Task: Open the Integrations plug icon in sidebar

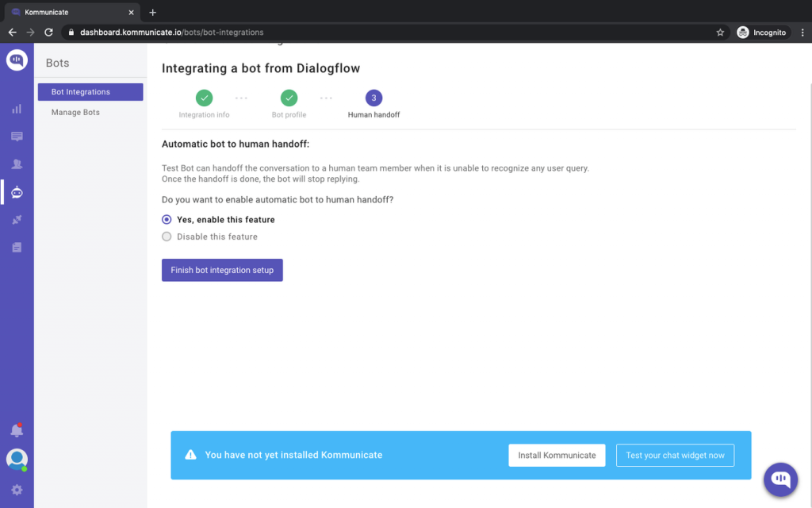Action: [x=17, y=220]
